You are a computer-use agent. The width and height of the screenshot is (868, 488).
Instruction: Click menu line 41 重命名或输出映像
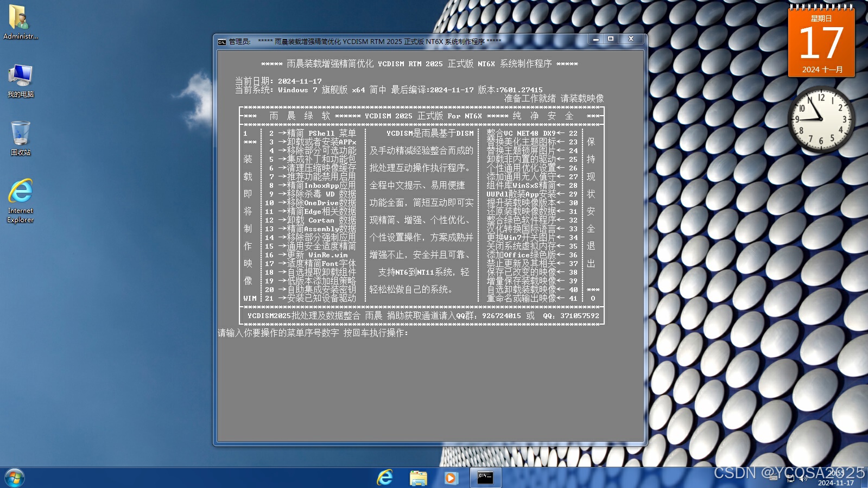coord(532,298)
